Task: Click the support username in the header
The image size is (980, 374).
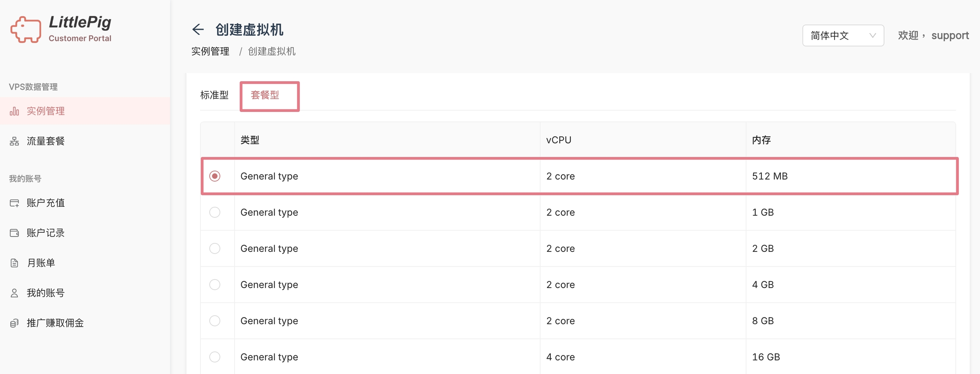Action: point(950,35)
